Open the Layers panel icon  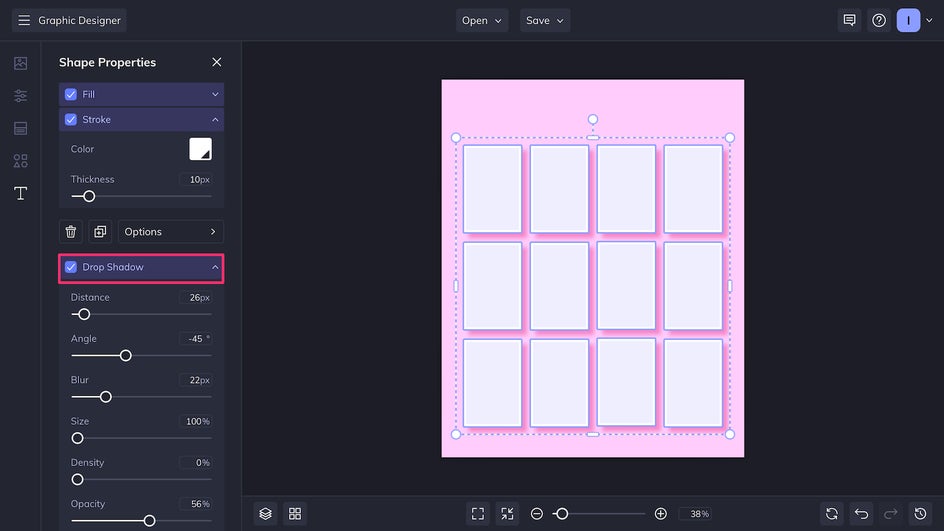click(x=266, y=514)
